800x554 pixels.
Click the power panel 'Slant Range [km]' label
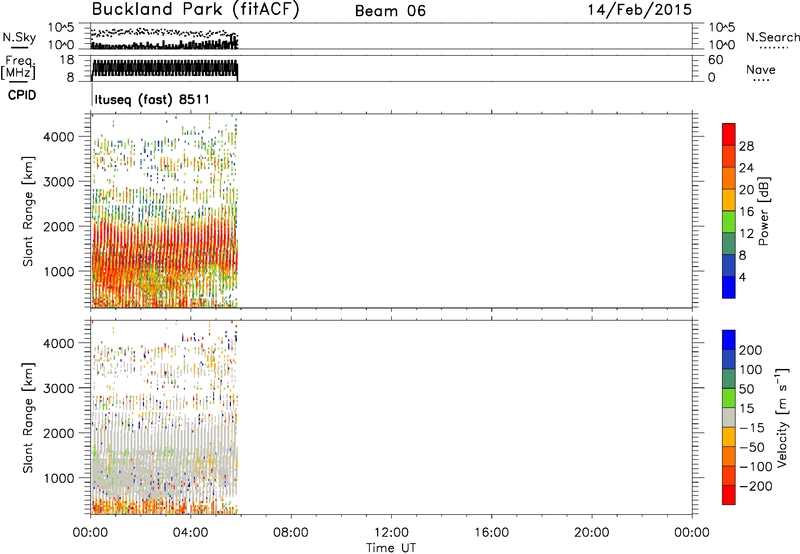tap(28, 211)
